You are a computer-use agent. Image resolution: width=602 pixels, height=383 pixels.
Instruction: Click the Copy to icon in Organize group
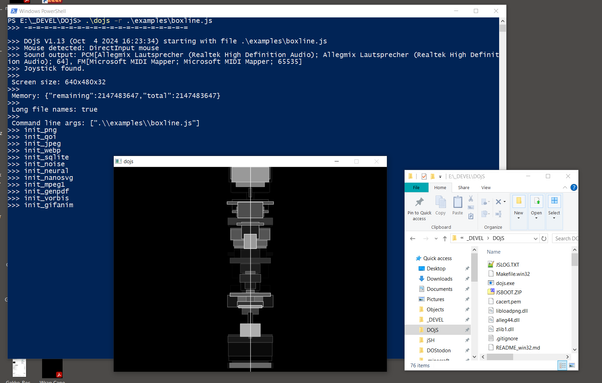[x=485, y=214]
